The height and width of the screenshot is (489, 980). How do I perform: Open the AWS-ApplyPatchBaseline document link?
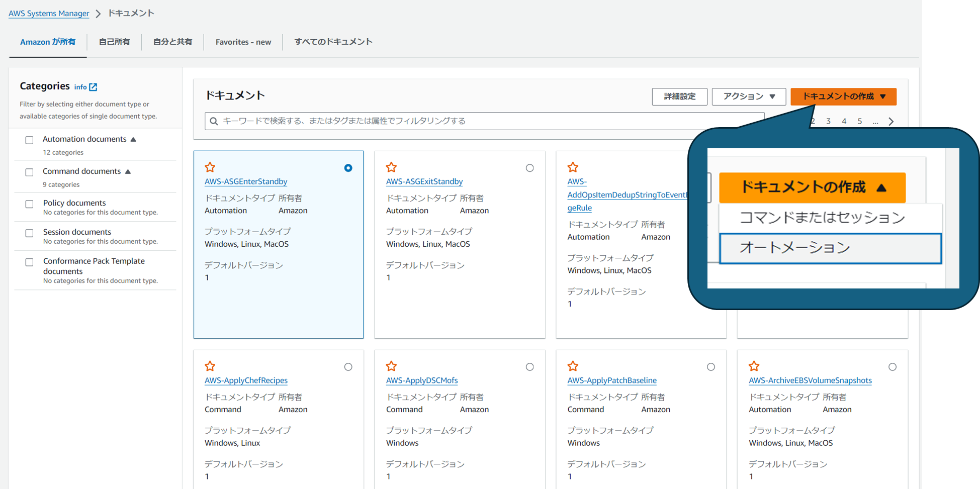tap(612, 380)
